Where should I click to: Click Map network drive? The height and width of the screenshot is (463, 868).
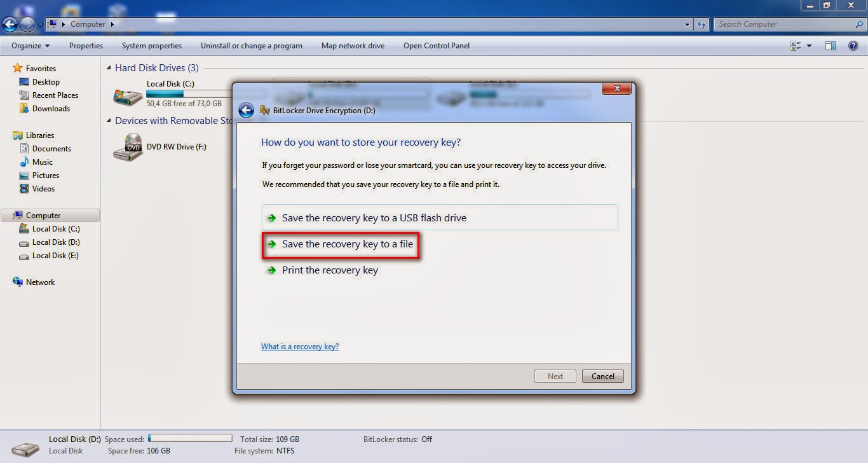353,46
